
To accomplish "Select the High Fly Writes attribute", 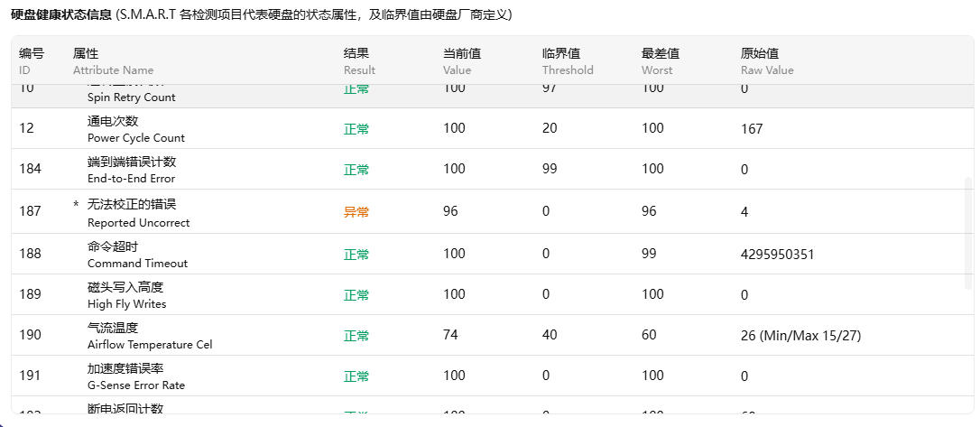I will coord(493,294).
